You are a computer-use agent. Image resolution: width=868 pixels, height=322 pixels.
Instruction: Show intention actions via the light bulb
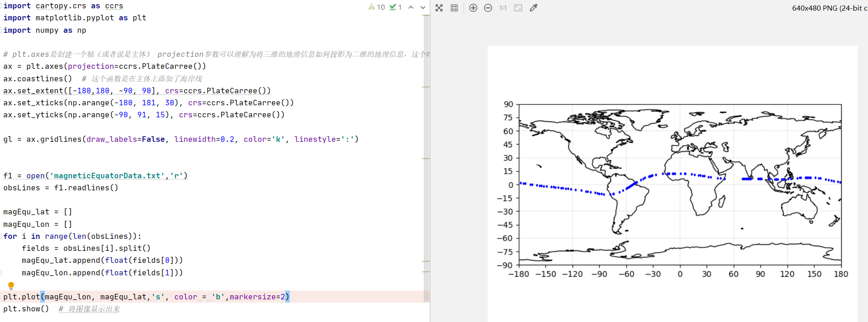[11, 286]
